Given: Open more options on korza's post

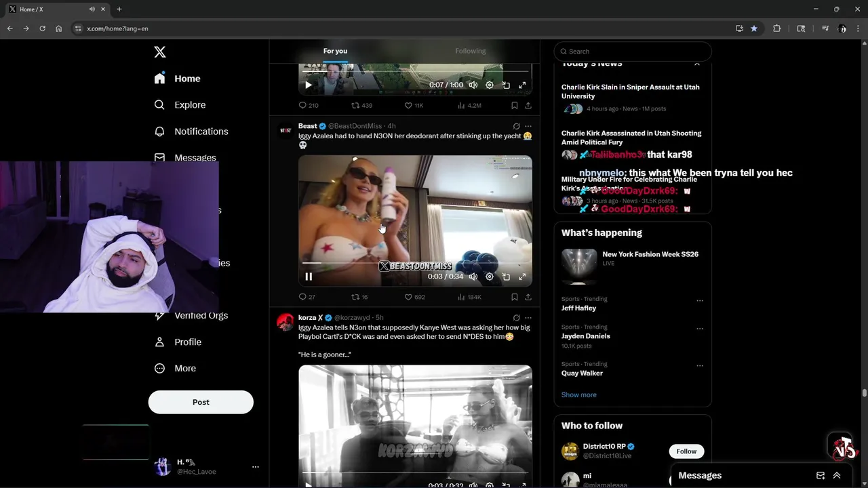Looking at the screenshot, I should coord(528,317).
